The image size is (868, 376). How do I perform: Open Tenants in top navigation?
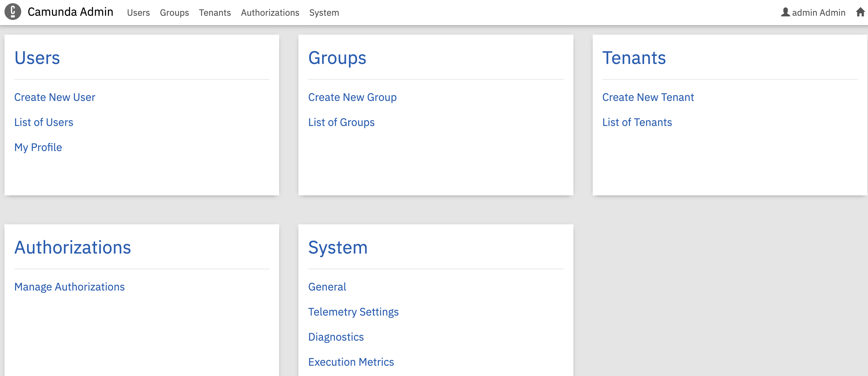click(215, 13)
